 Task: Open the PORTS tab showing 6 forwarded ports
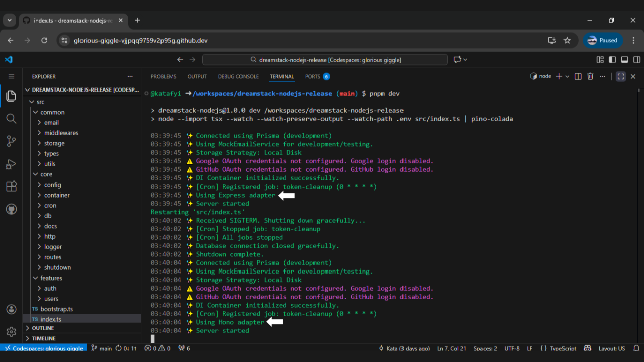click(x=317, y=76)
